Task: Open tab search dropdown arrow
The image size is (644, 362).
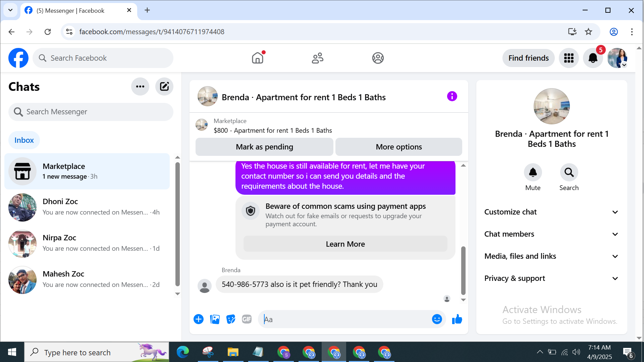Action: point(10,10)
